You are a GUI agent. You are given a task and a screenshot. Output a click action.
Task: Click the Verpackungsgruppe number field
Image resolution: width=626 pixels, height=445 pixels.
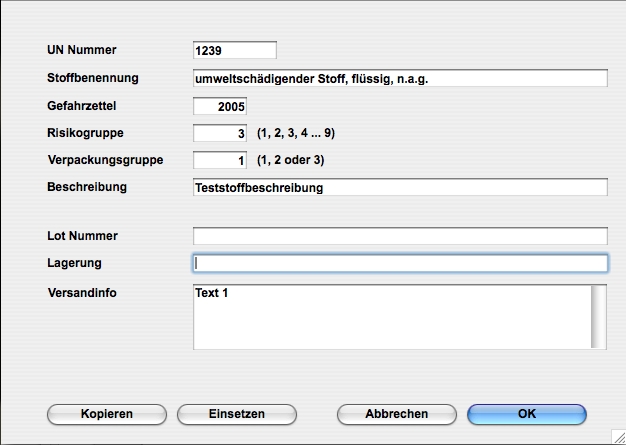click(220, 160)
